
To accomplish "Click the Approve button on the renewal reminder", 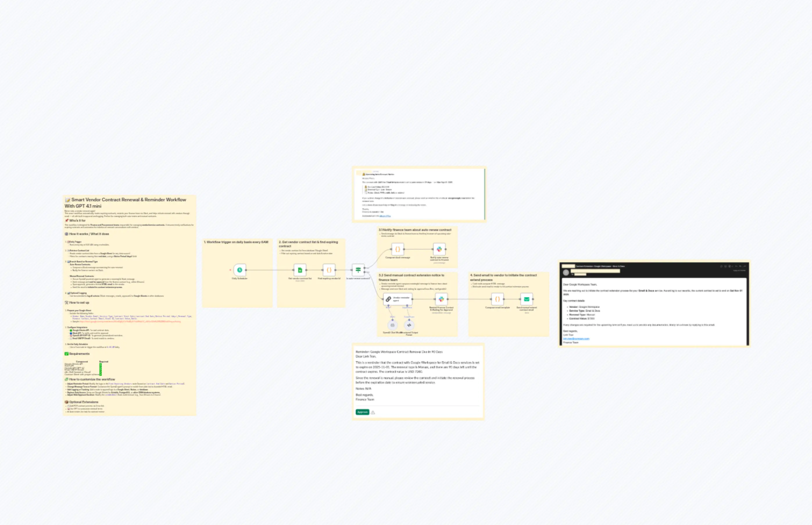I will (362, 412).
